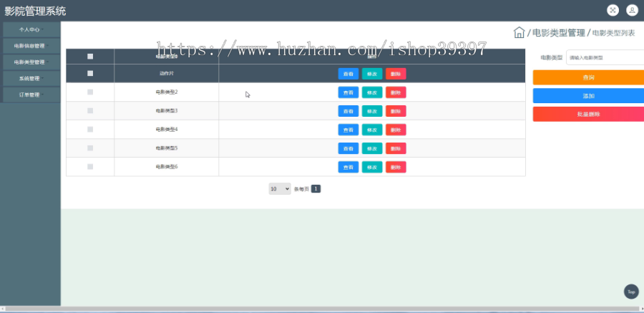The width and height of the screenshot is (644, 313).
Task: Open the page size dropdown showing 10
Action: [x=280, y=189]
